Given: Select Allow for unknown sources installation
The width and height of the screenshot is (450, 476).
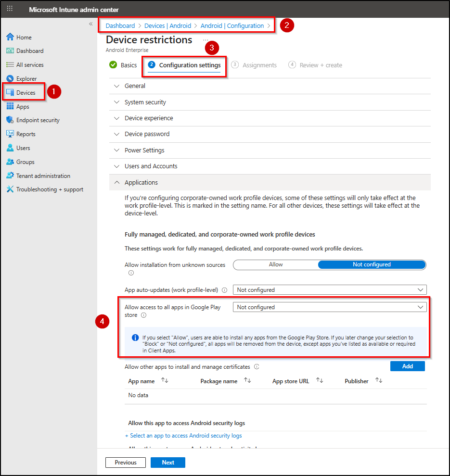Looking at the screenshot, I should [276, 264].
